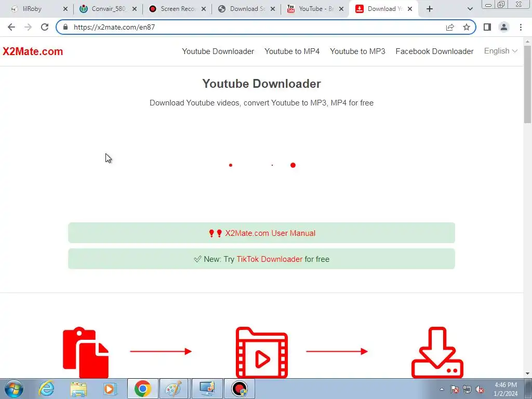Open Paint from the taskbar
This screenshot has height=399, width=532.
click(174, 389)
